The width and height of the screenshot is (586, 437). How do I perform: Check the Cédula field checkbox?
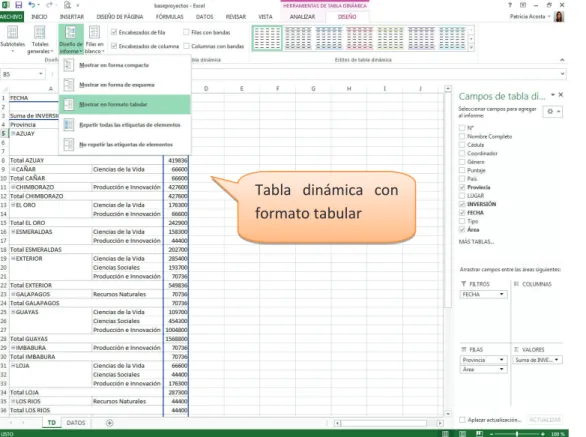[462, 145]
